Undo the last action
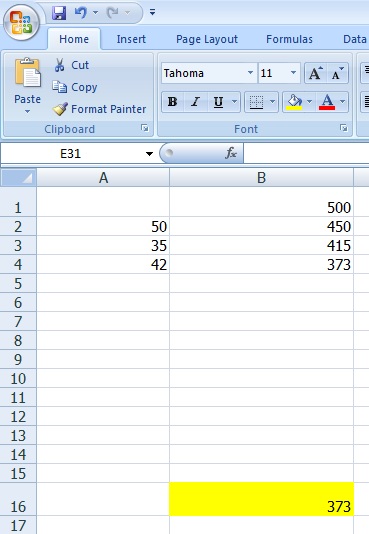 tap(81, 13)
